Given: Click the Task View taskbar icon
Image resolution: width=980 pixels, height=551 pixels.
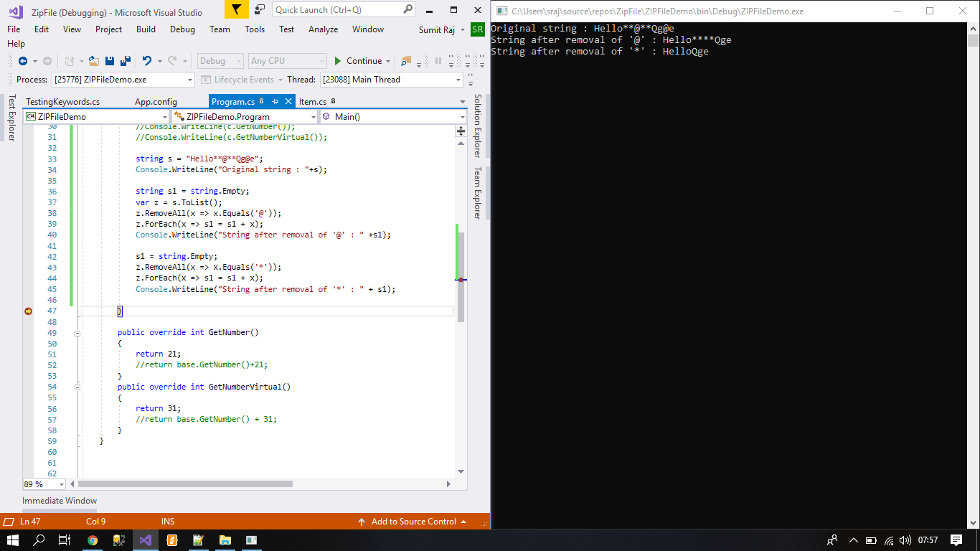Looking at the screenshot, I should click(65, 540).
